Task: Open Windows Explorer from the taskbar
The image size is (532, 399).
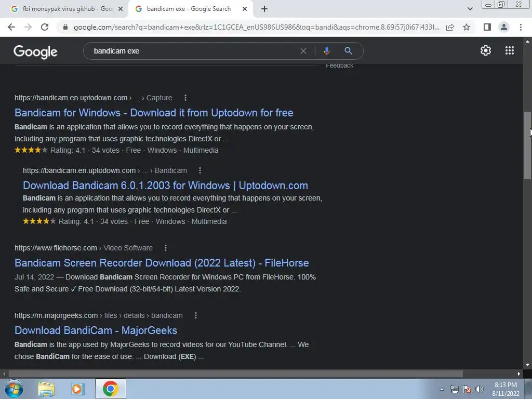Action: [x=46, y=389]
